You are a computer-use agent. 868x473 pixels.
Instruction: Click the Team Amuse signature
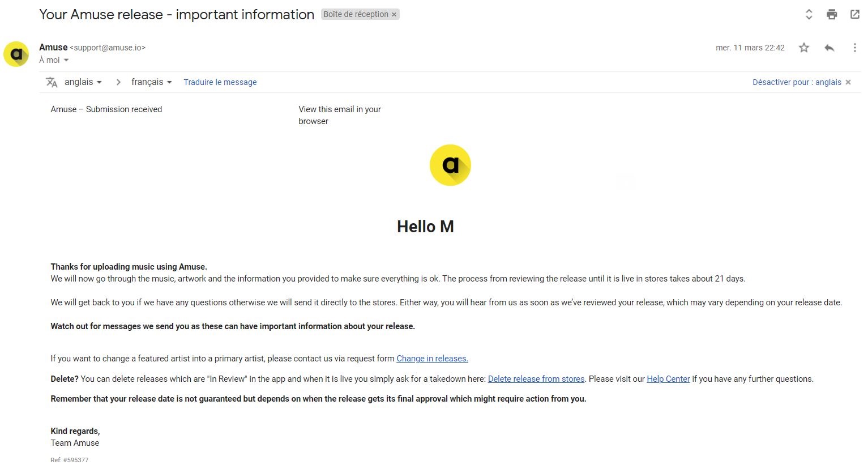(75, 443)
